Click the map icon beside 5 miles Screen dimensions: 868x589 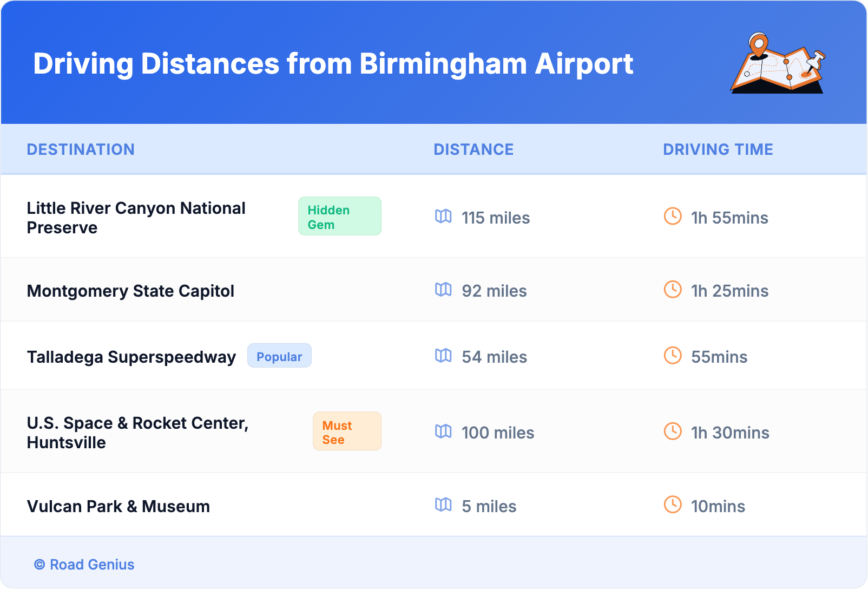coord(443,505)
